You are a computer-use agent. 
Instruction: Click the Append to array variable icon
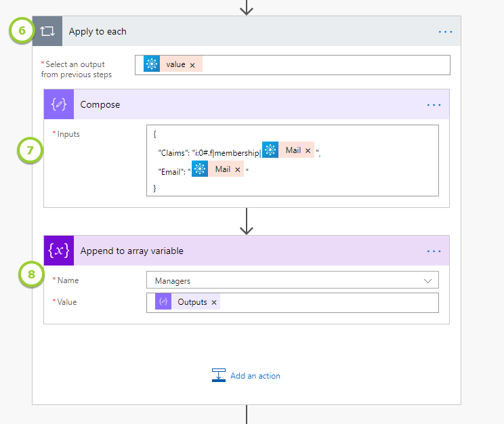58,251
